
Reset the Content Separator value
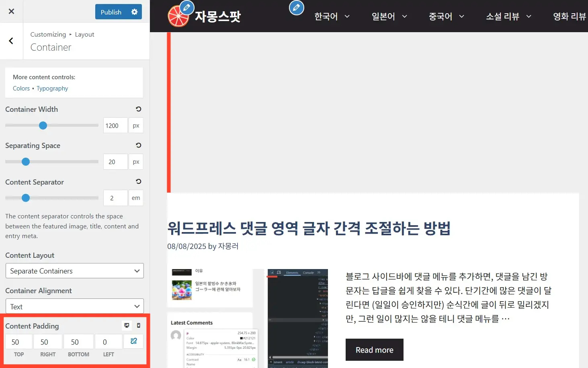tap(138, 181)
